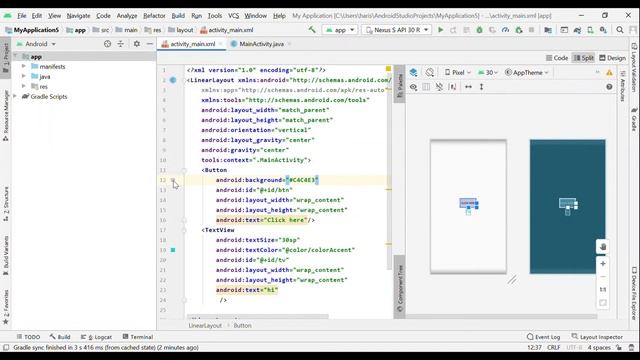This screenshot has width=640, height=360.
Task: Open Resource Manager side tab
Action: tap(6, 116)
